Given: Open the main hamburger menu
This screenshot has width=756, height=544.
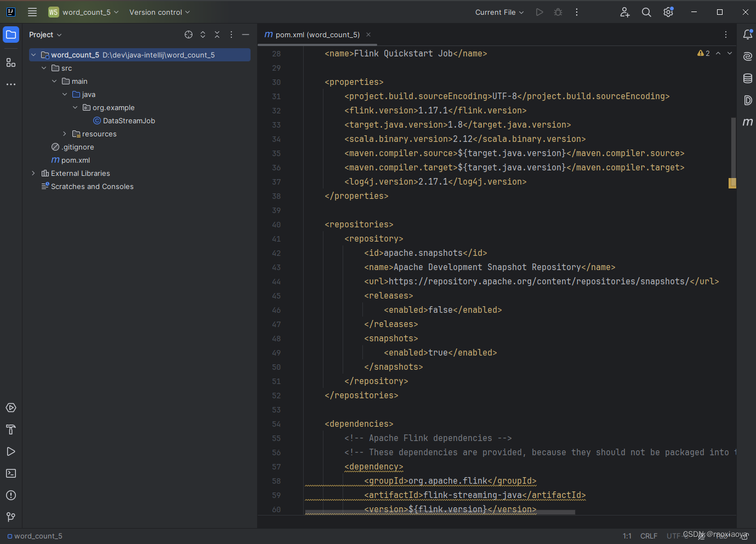Looking at the screenshot, I should [32, 12].
